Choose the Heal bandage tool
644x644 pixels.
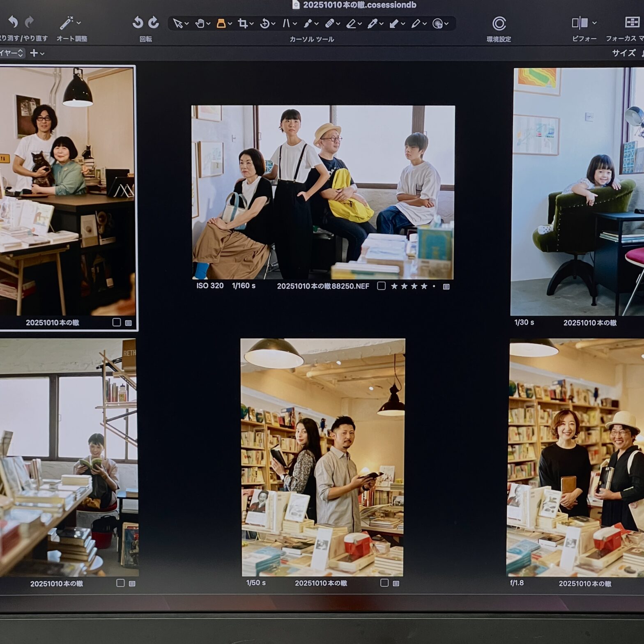(329, 23)
